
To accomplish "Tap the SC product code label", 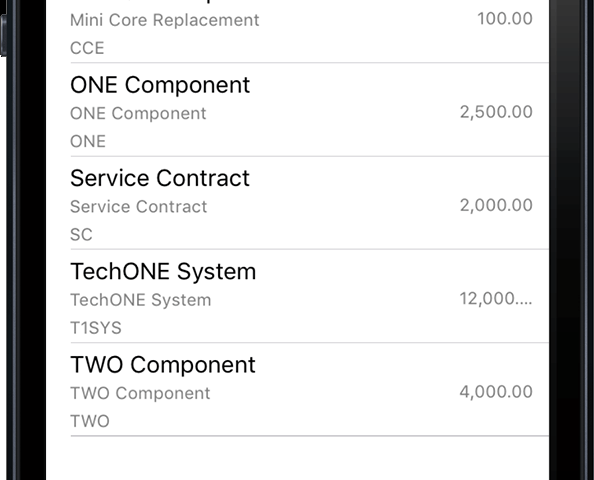I will [81, 235].
